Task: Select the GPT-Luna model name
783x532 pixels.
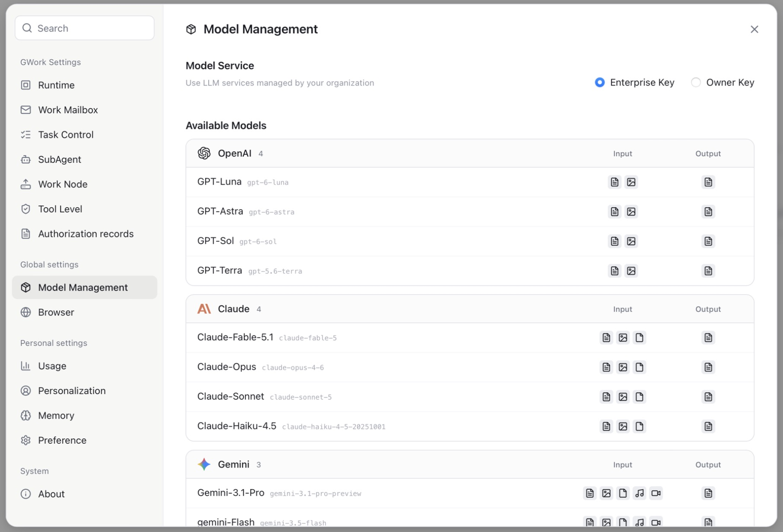Action: click(x=219, y=182)
